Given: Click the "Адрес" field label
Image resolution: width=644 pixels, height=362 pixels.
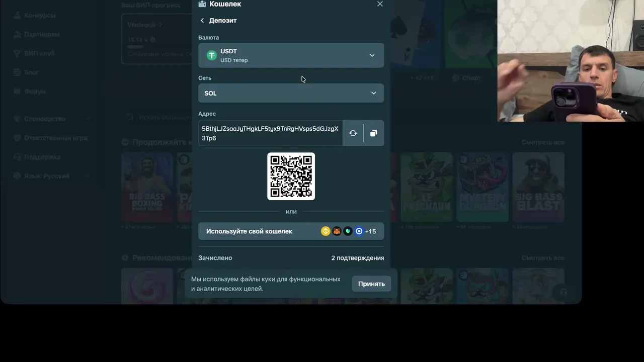Looking at the screenshot, I should click(207, 114).
